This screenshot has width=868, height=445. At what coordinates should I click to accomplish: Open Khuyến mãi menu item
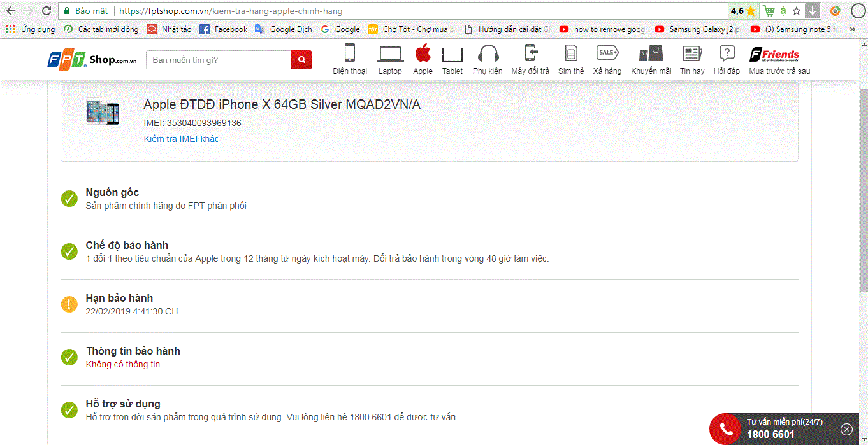click(x=651, y=54)
